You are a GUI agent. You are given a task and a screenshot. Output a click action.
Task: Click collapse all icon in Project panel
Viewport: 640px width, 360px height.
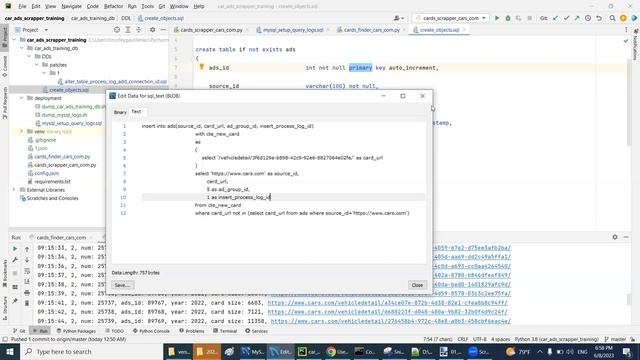139,30
